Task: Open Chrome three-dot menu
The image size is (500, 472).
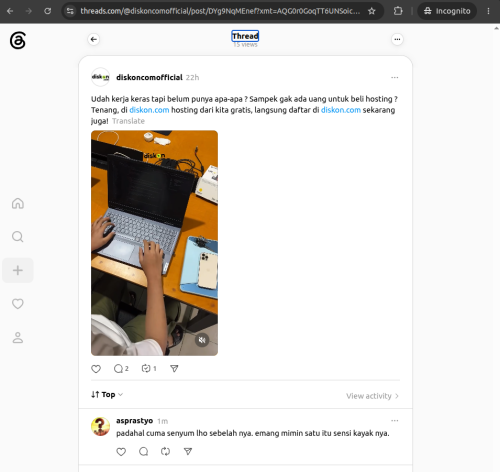Action: 488,11
